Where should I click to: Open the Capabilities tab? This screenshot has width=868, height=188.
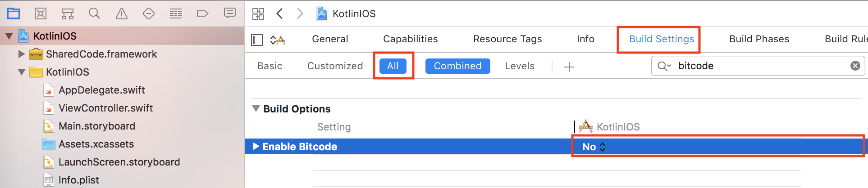pyautogui.click(x=410, y=39)
